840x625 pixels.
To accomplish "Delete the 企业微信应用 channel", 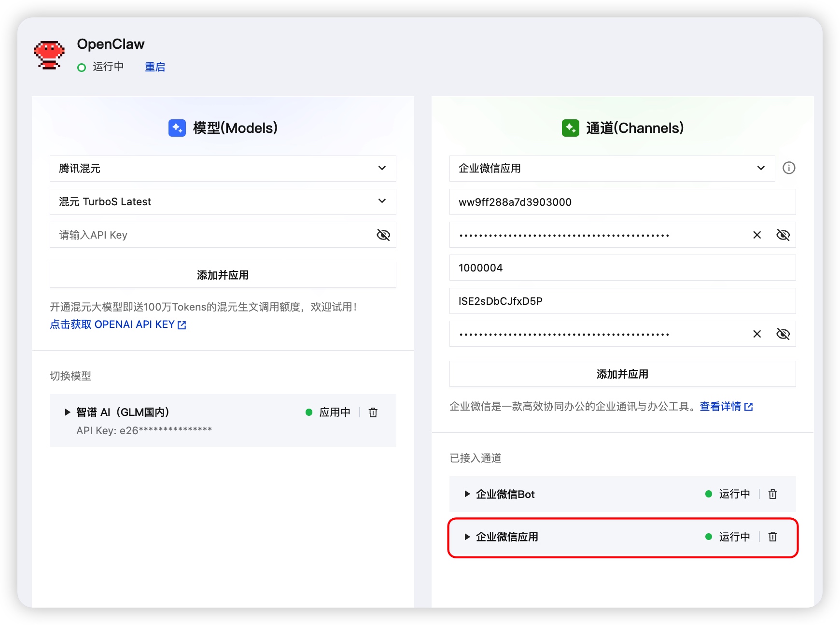I will point(773,537).
